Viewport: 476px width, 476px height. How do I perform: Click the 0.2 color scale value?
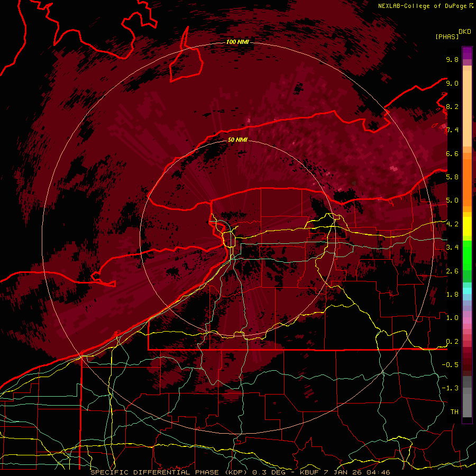point(452,341)
